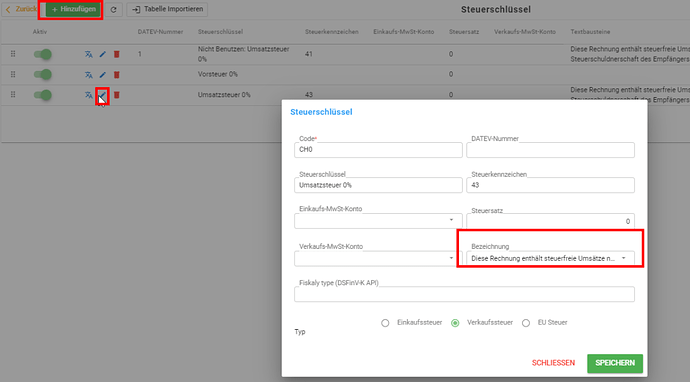Open translations for the Vorsteuer 0% row

[89, 75]
